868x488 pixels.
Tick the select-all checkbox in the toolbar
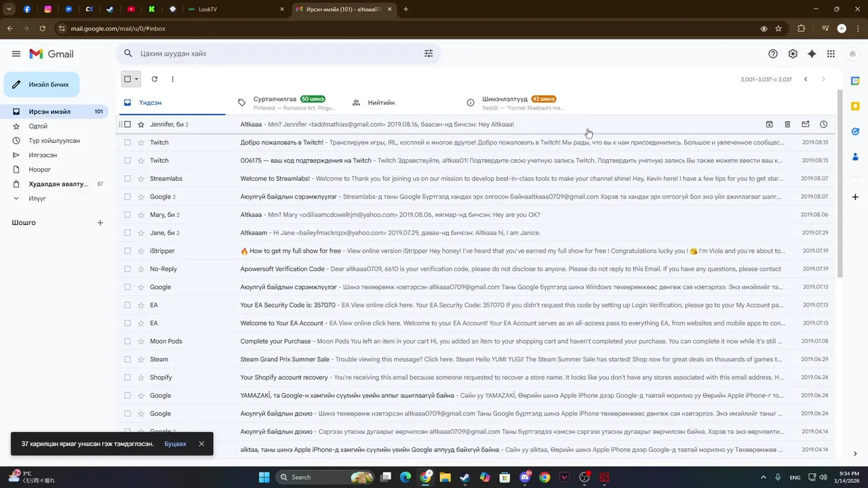tap(127, 79)
